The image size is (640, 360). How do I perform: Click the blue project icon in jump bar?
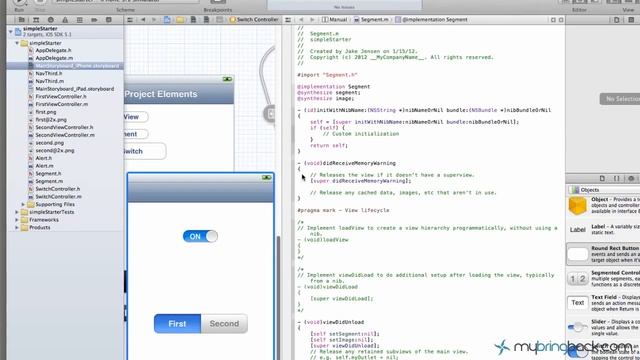pyautogui.click(x=167, y=20)
